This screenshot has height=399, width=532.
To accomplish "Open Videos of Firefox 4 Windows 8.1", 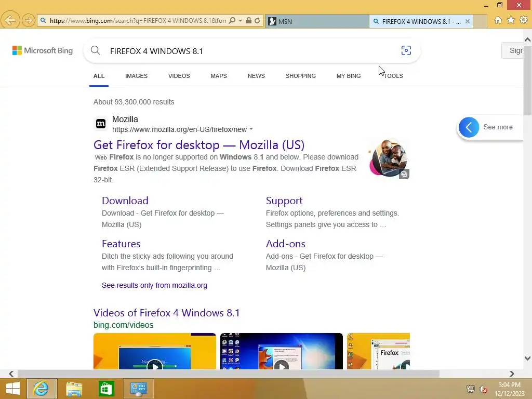I will point(167,313).
